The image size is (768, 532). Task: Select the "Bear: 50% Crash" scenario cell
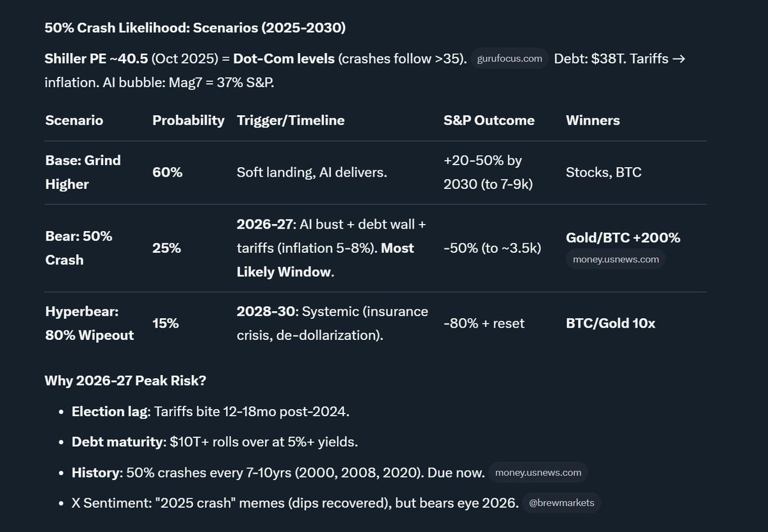[78, 248]
